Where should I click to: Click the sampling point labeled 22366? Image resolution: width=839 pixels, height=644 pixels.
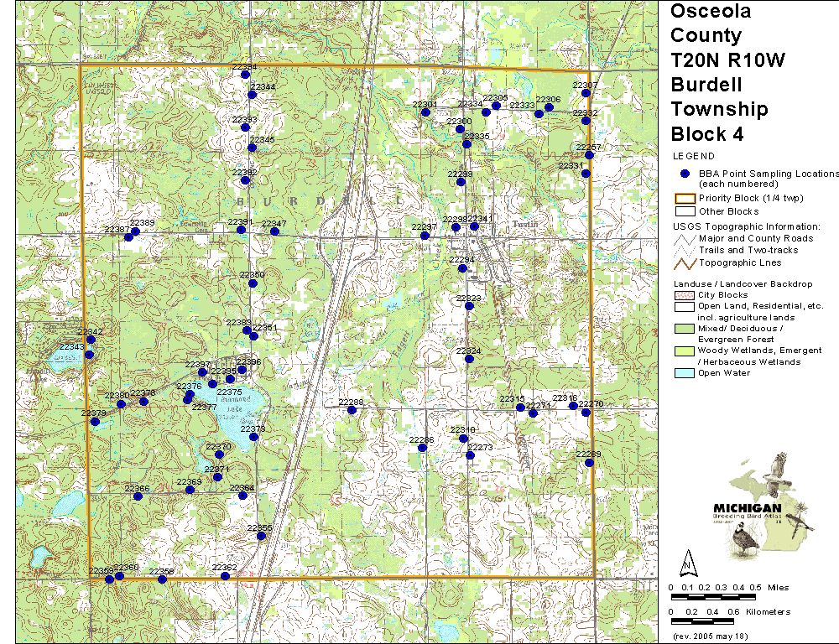[138, 496]
